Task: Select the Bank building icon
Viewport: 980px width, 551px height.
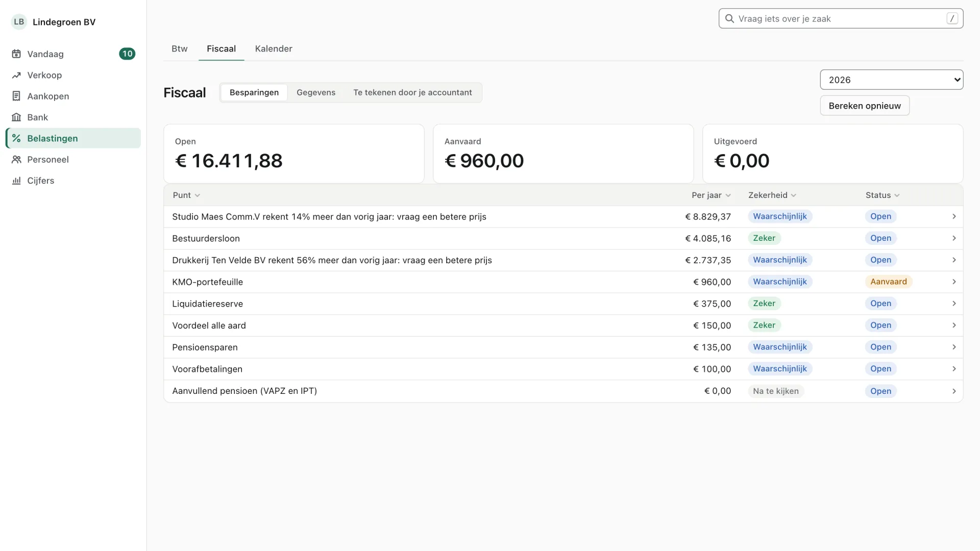Action: tap(16, 117)
